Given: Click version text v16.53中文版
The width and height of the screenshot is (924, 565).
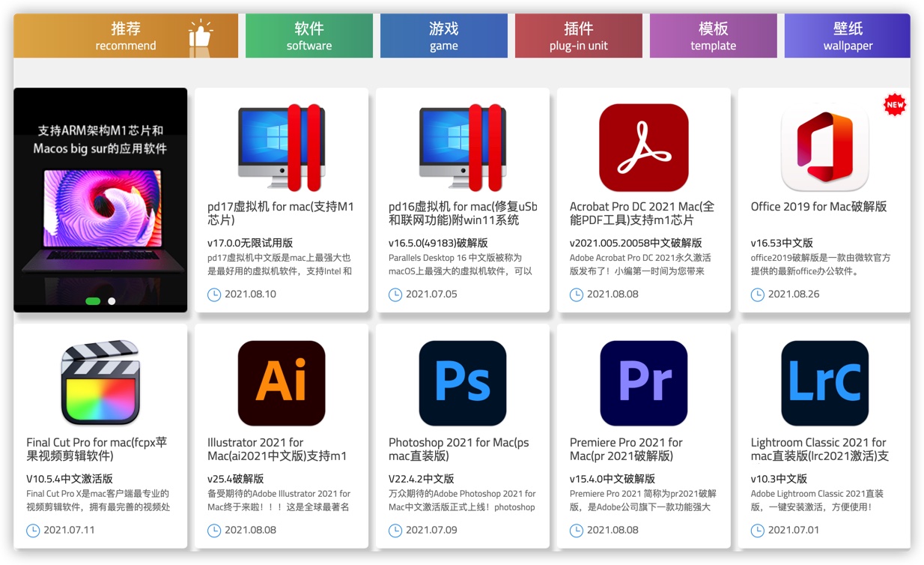Looking at the screenshot, I should click(x=782, y=243).
